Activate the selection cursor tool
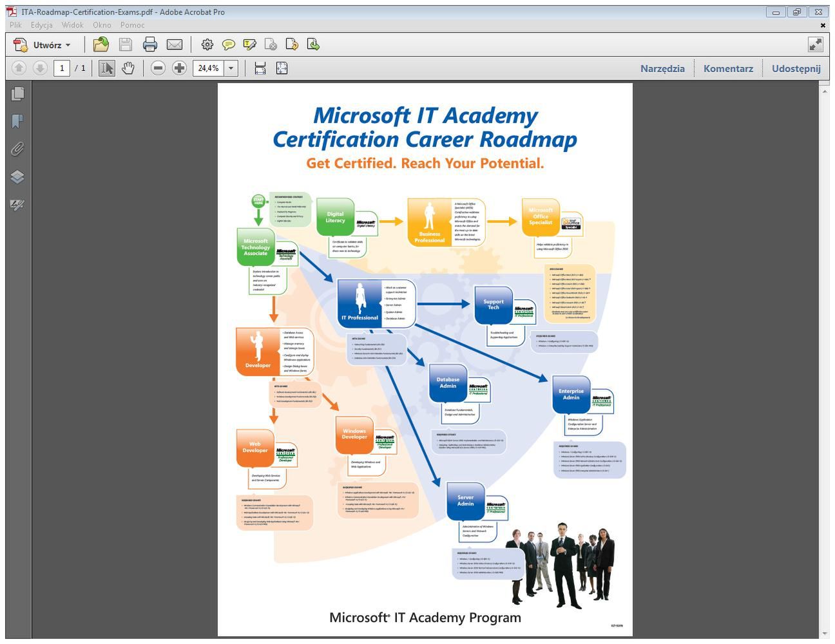The image size is (835, 644). (106, 68)
